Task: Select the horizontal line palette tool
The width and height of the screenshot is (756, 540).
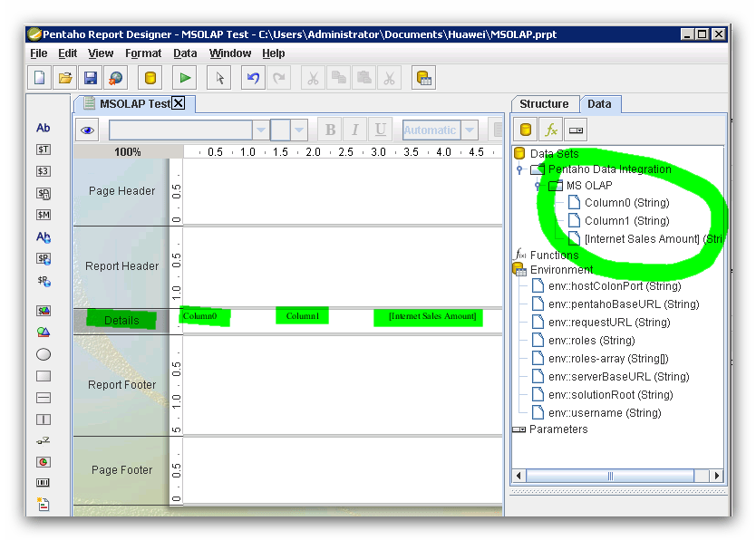Action: pyautogui.click(x=44, y=398)
